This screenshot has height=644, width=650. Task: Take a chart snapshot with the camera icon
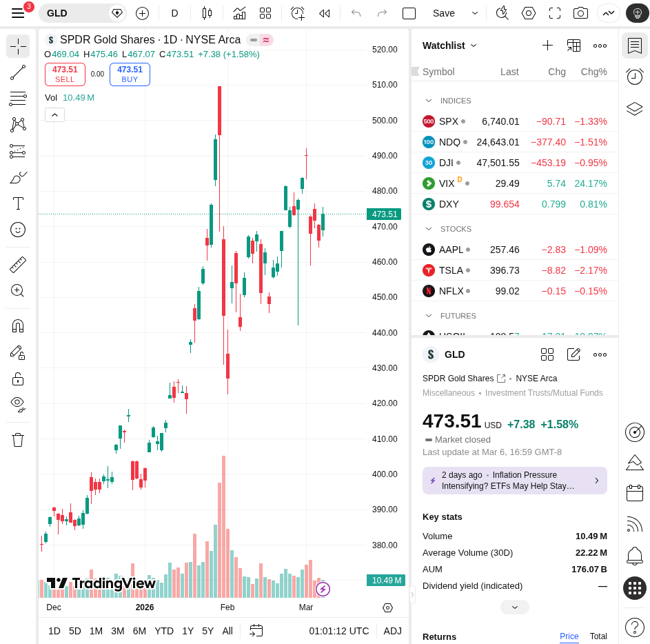tap(580, 13)
